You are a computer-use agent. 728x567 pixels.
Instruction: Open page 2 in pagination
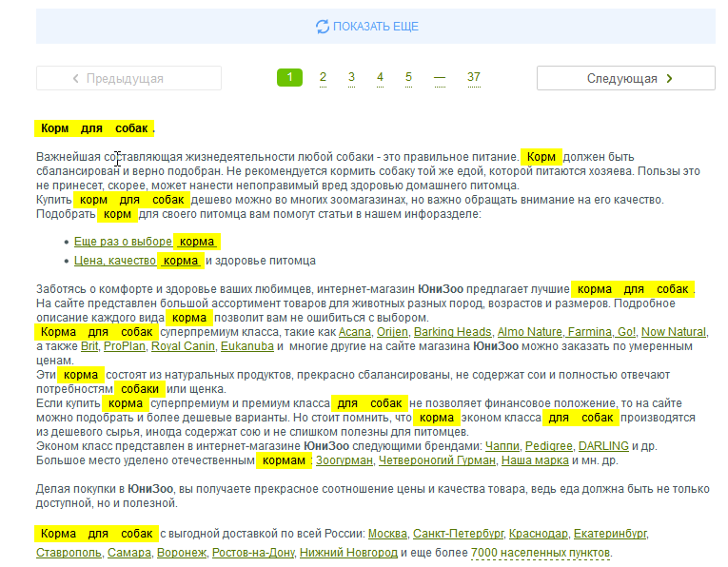[x=323, y=77]
